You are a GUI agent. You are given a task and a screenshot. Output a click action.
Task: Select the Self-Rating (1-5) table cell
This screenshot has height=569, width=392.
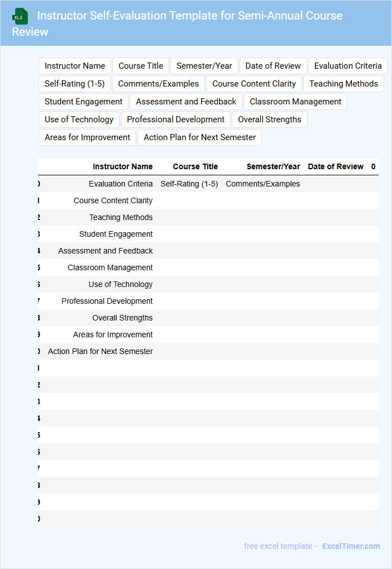pyautogui.click(x=189, y=184)
